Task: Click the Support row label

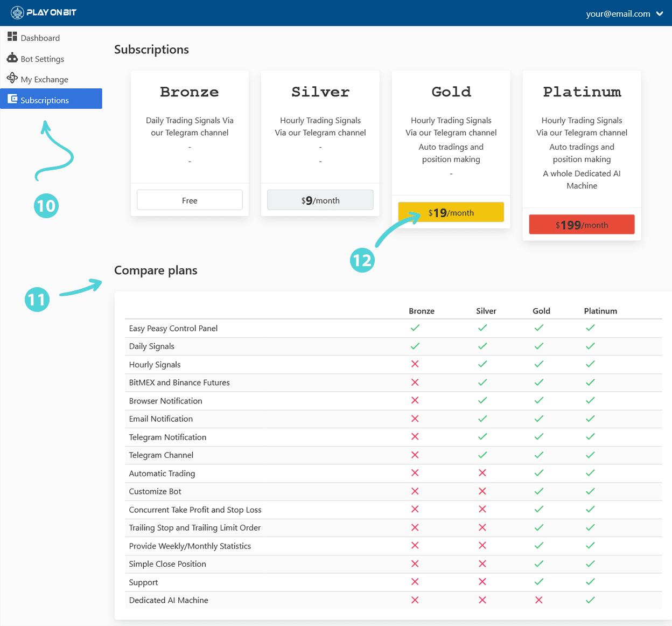Action: [144, 582]
